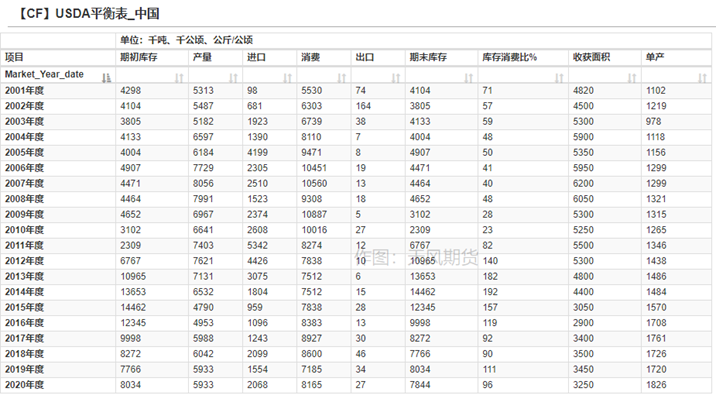Image resolution: width=716 pixels, height=402 pixels.
Task: Select the 2004年度 row label
Action: tap(24, 137)
